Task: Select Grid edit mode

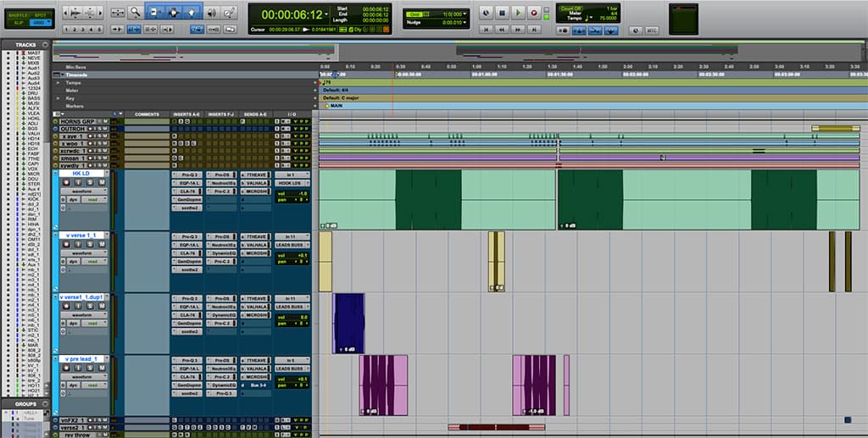Action: click(41, 23)
